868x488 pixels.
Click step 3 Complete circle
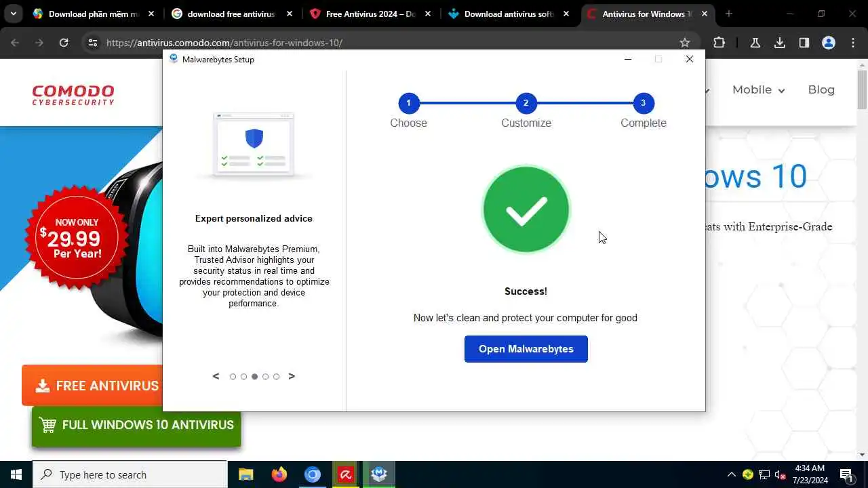point(643,103)
